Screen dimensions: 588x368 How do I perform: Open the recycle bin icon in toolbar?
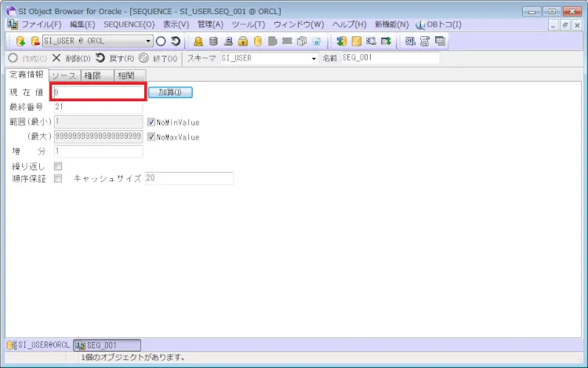pyautogui.click(x=317, y=41)
